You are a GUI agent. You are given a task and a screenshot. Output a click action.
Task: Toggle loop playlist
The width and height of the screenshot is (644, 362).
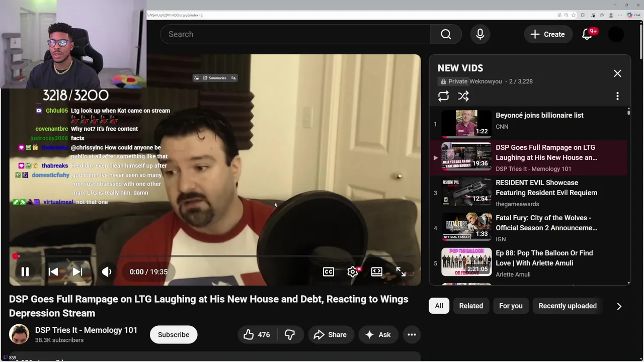point(443,96)
